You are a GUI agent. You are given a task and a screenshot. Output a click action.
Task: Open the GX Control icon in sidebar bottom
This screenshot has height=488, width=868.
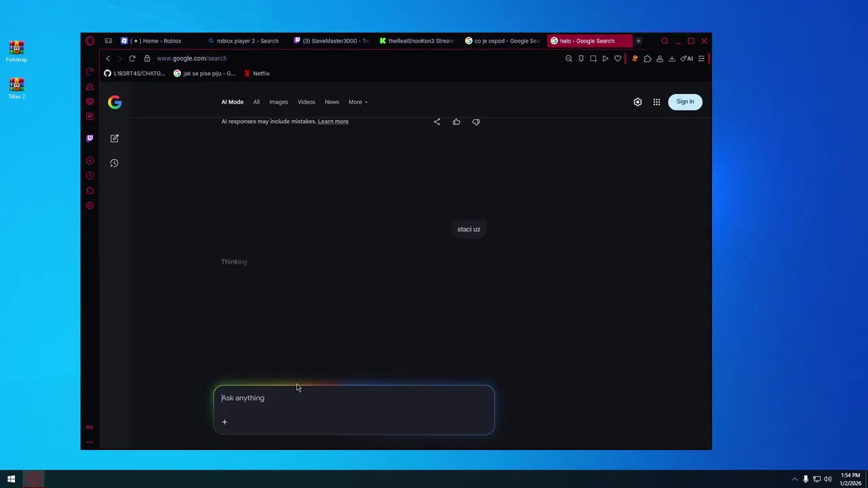click(x=90, y=427)
